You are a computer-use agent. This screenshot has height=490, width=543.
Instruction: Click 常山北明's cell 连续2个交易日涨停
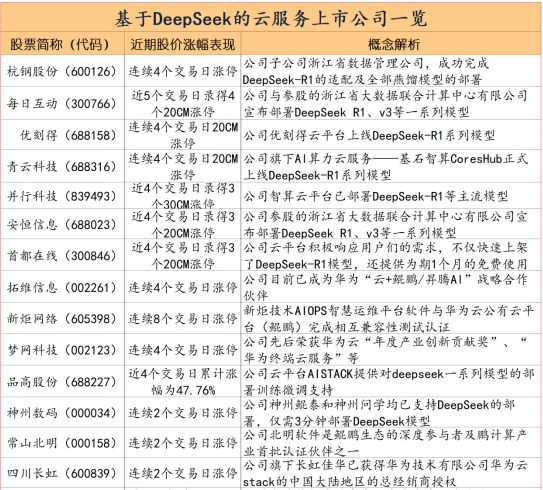click(x=183, y=443)
